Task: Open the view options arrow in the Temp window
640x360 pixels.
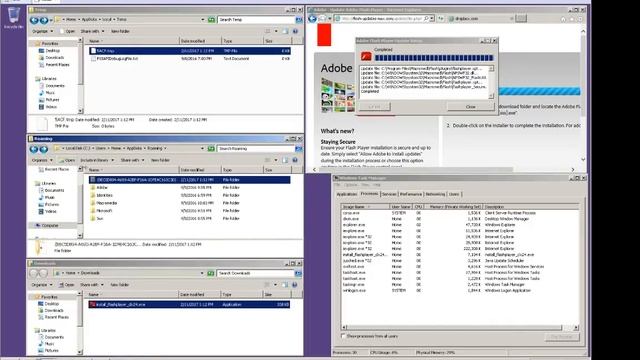Action: tap(276, 31)
